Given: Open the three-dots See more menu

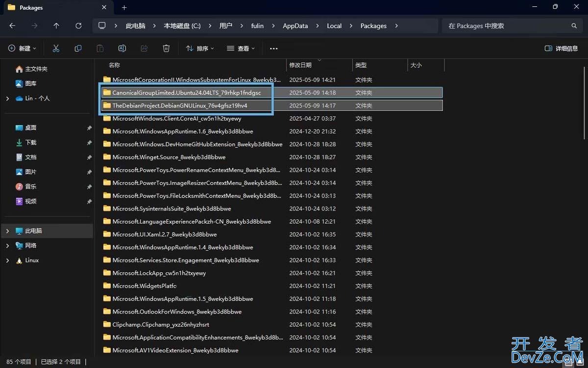Looking at the screenshot, I should tap(274, 48).
